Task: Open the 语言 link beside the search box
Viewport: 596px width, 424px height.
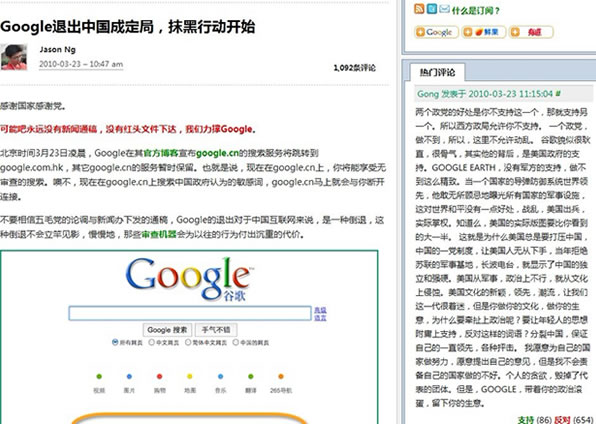Action: click(320, 318)
